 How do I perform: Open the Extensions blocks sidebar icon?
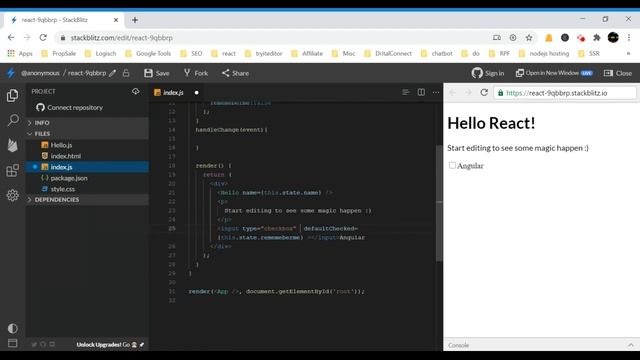(x=13, y=170)
